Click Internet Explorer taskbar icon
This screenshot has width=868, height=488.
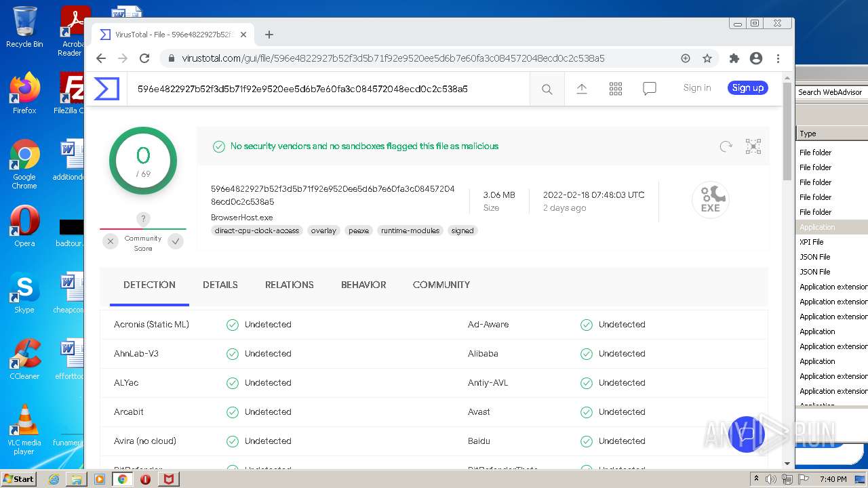(54, 479)
